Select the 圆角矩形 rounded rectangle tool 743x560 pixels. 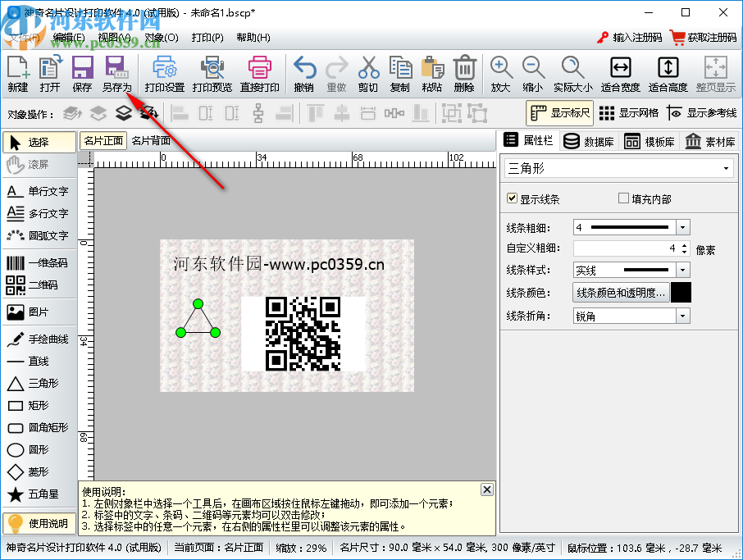click(39, 427)
